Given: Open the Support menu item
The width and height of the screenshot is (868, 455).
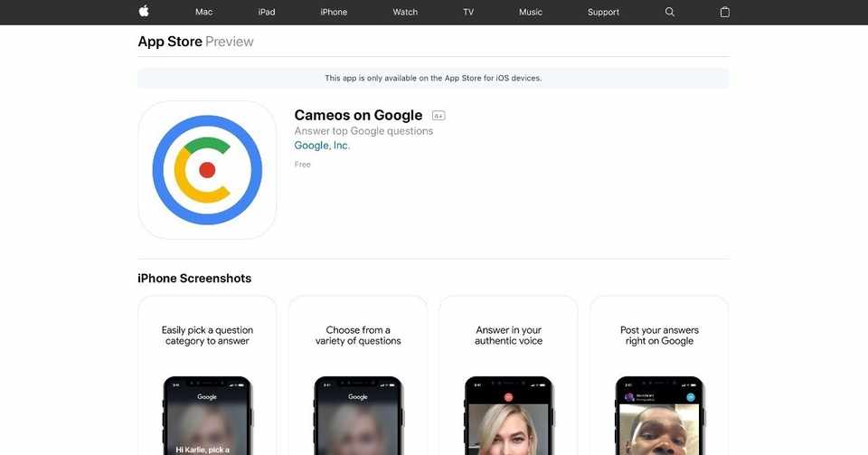Looking at the screenshot, I should pyautogui.click(x=603, y=12).
